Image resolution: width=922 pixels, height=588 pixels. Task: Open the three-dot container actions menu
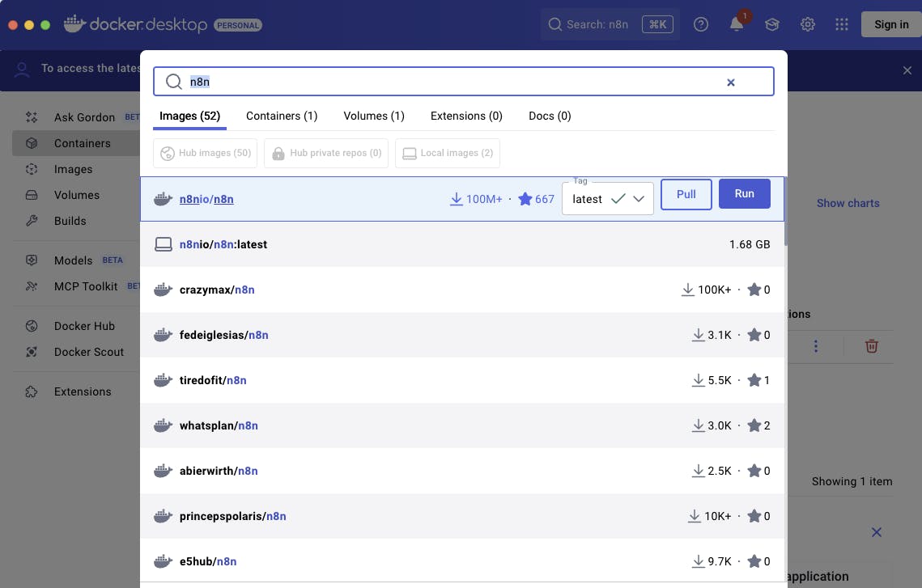coord(816,346)
